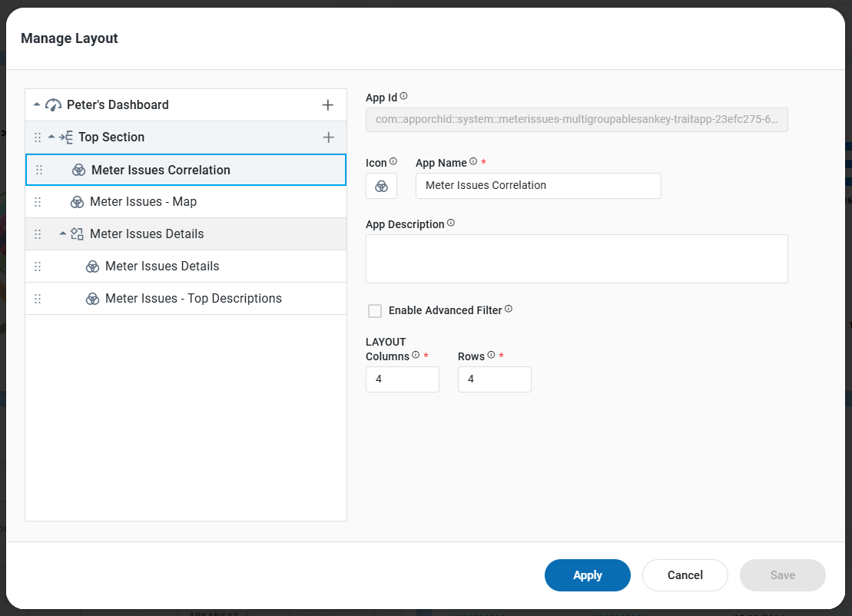Enable the Advanced Filter checkbox
Viewport: 852px width, 616px height.
375,311
